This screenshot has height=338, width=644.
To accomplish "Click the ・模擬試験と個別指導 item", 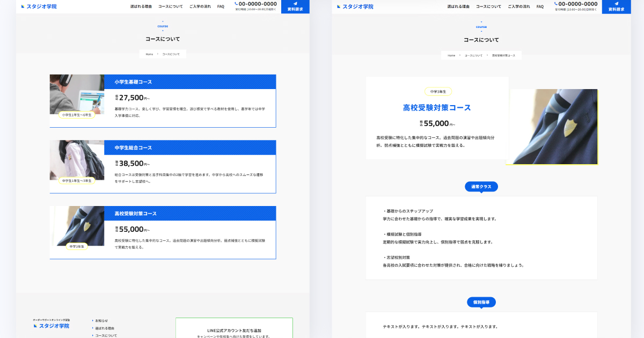I will coord(402,234).
